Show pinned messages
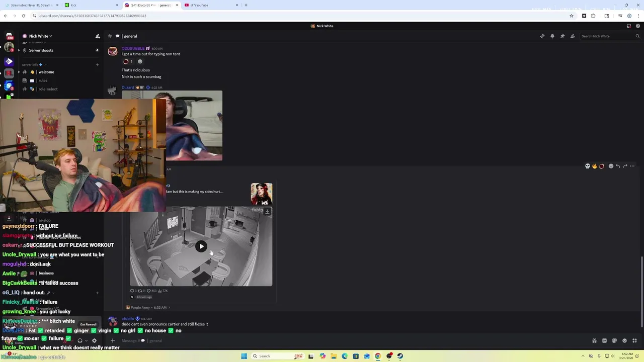 pos(562,36)
